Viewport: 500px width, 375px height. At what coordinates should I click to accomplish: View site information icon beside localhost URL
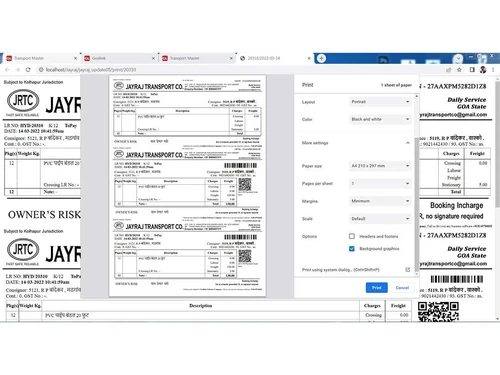(41, 70)
